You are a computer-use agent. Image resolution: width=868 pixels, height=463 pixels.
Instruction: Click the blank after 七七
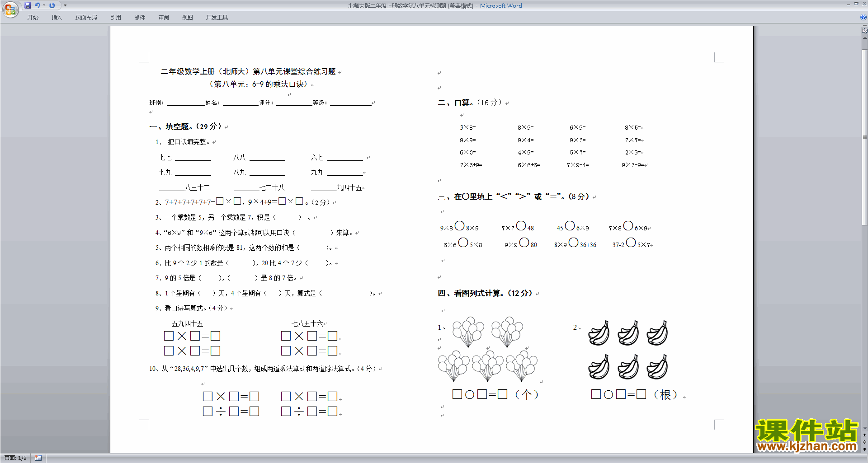click(193, 158)
